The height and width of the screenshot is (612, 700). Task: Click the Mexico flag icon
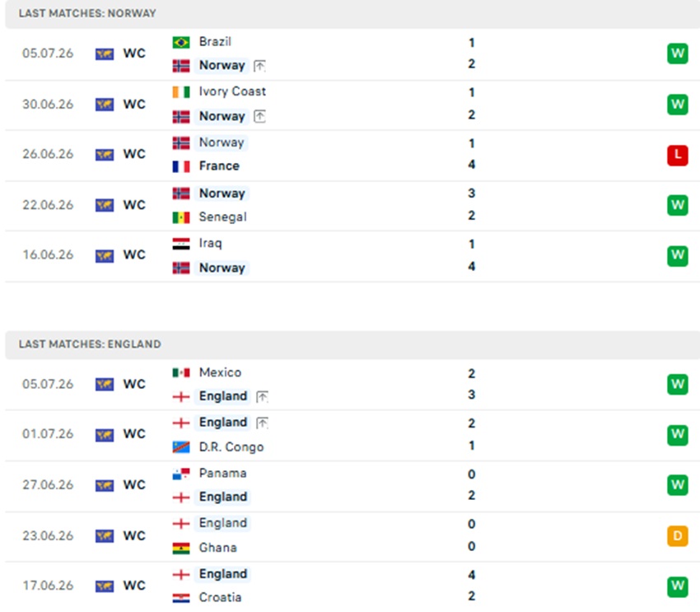(181, 372)
